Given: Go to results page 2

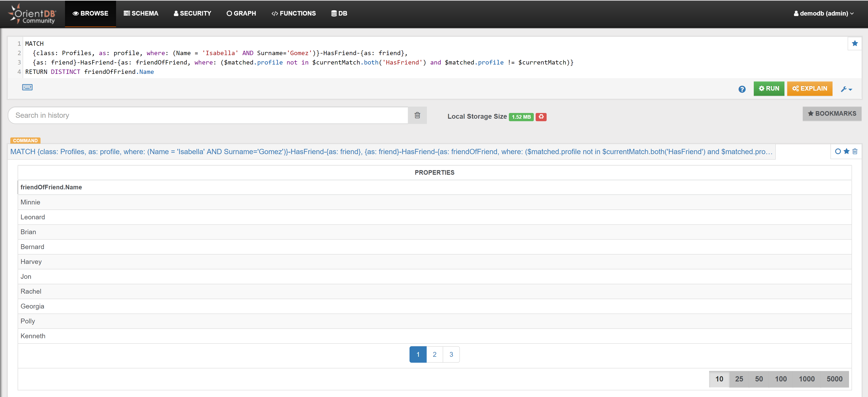Looking at the screenshot, I should pos(434,354).
